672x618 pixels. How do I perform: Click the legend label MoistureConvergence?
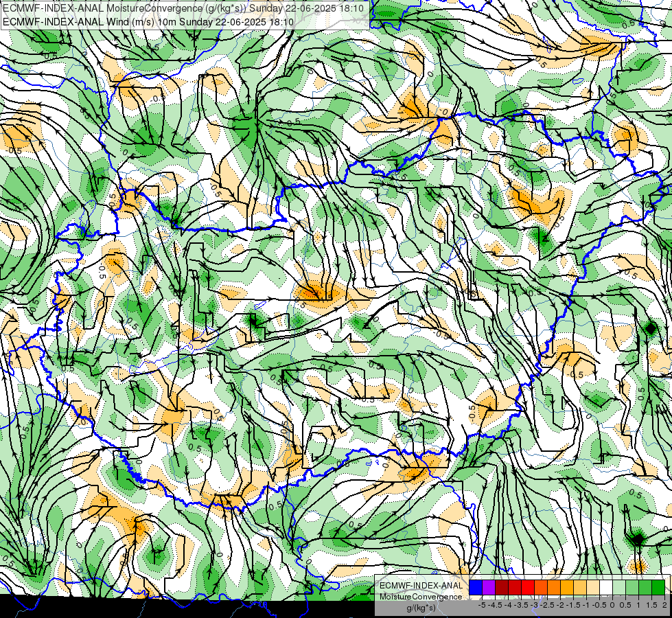pos(421,597)
